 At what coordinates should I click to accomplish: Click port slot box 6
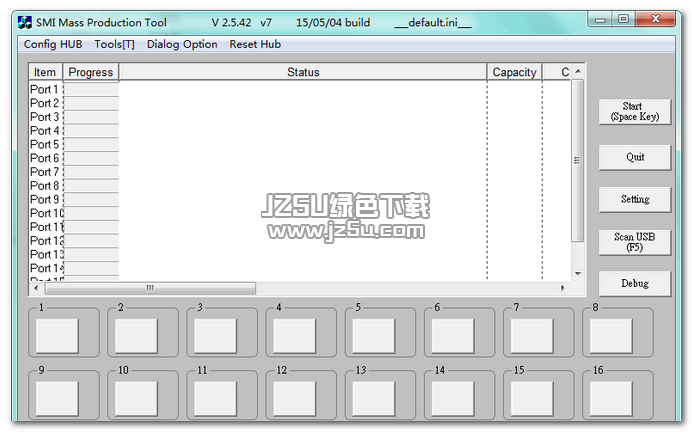pos(453,336)
